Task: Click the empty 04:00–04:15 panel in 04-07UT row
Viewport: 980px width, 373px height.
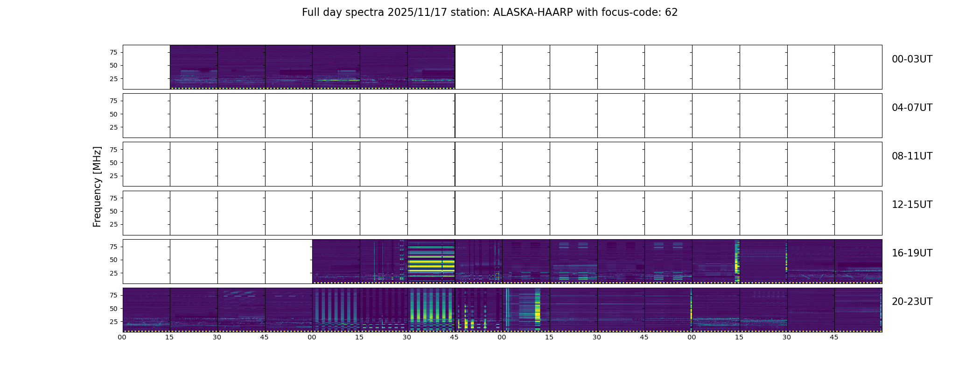Action: click(147, 116)
